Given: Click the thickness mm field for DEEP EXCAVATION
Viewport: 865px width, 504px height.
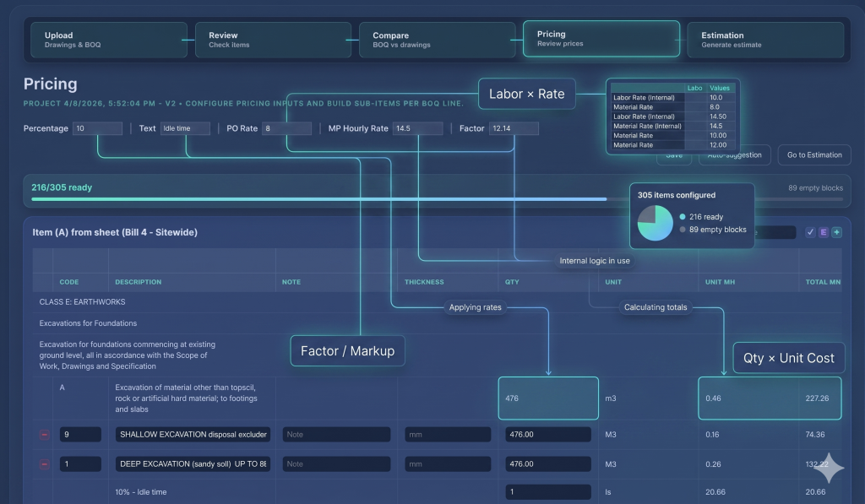Looking at the screenshot, I should [447, 464].
